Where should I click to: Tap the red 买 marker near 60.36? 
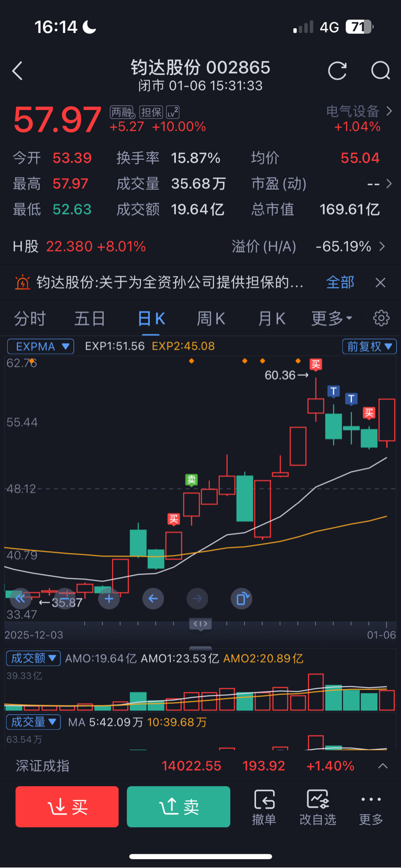(x=315, y=364)
